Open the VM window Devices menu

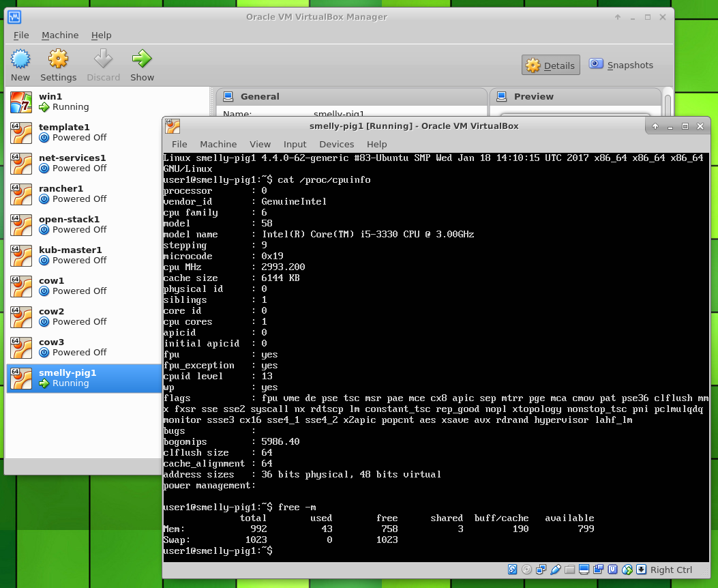pyautogui.click(x=337, y=144)
